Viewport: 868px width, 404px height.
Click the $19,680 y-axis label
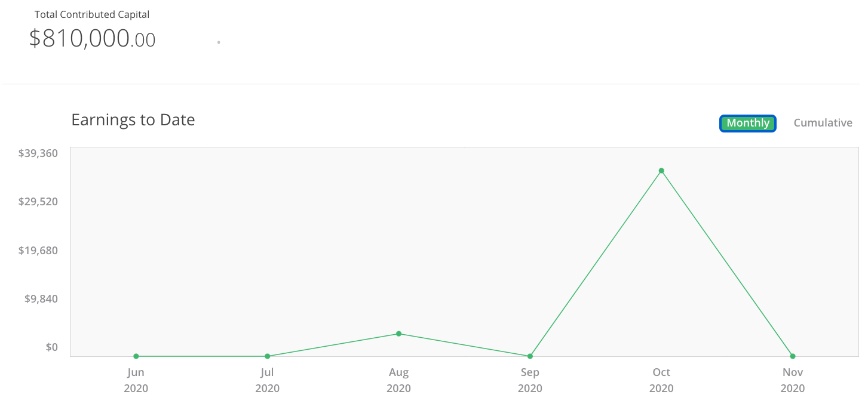coord(38,250)
